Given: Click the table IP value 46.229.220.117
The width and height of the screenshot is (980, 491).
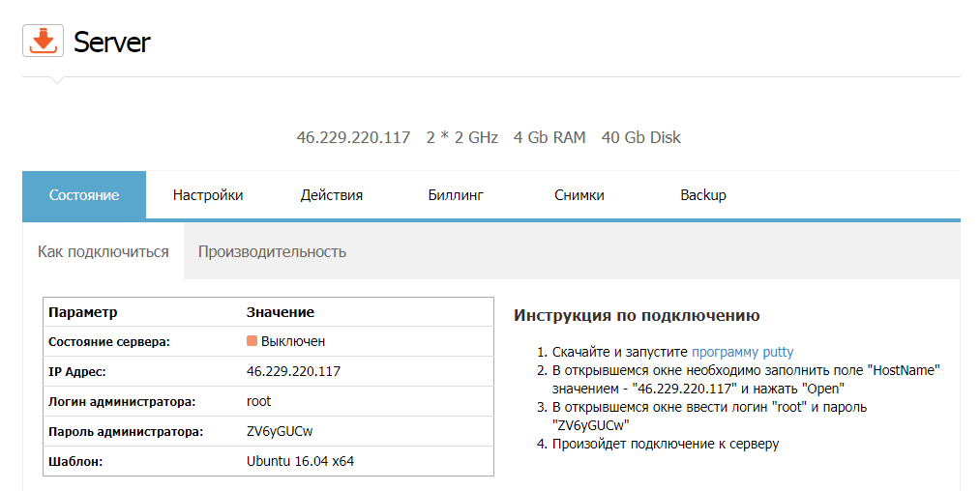Looking at the screenshot, I should [x=293, y=371].
